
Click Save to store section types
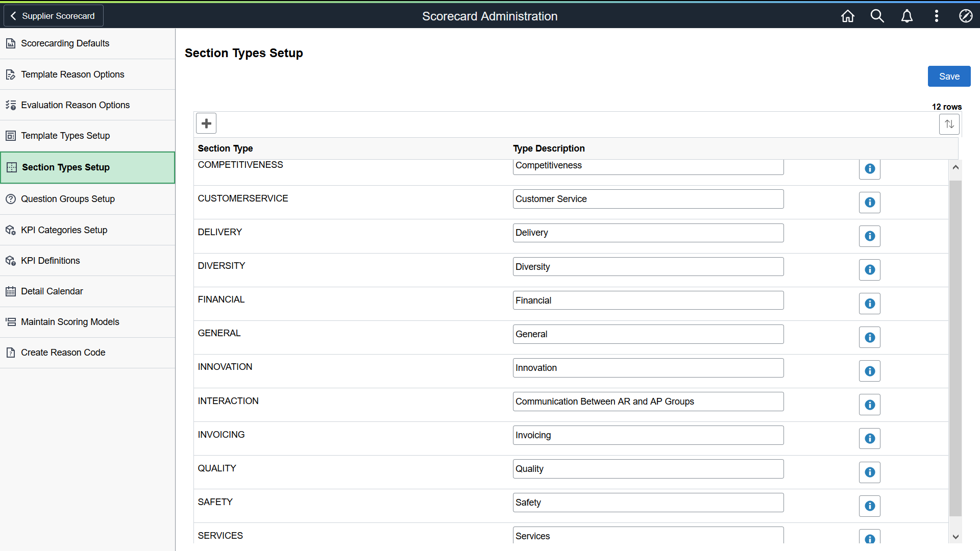pos(950,76)
